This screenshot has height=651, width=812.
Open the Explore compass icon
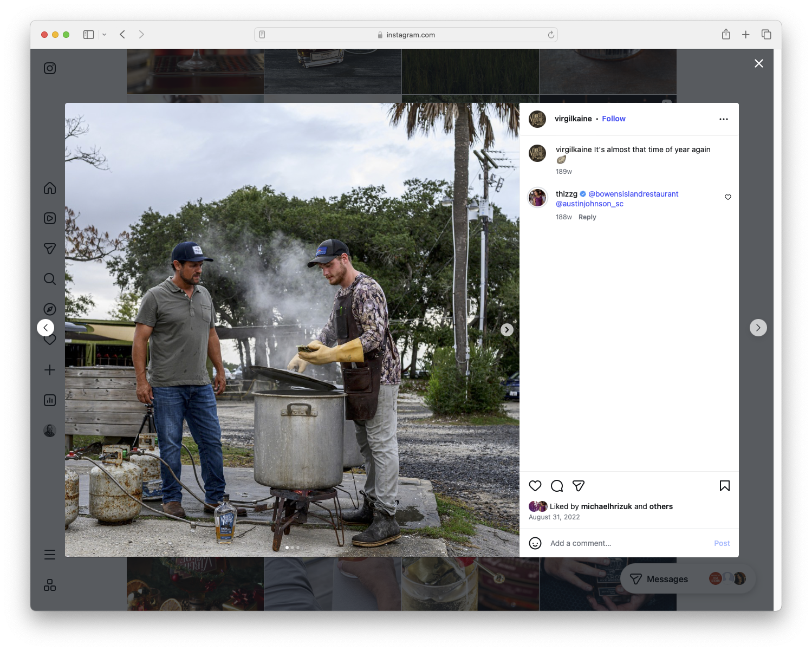coord(49,309)
